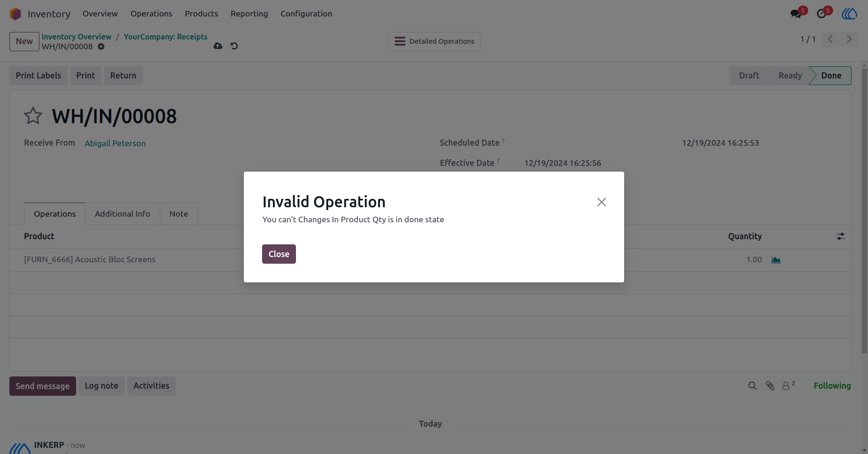Screen dimensions: 868x454
Task: Open the Operations top menu
Action: [151, 14]
